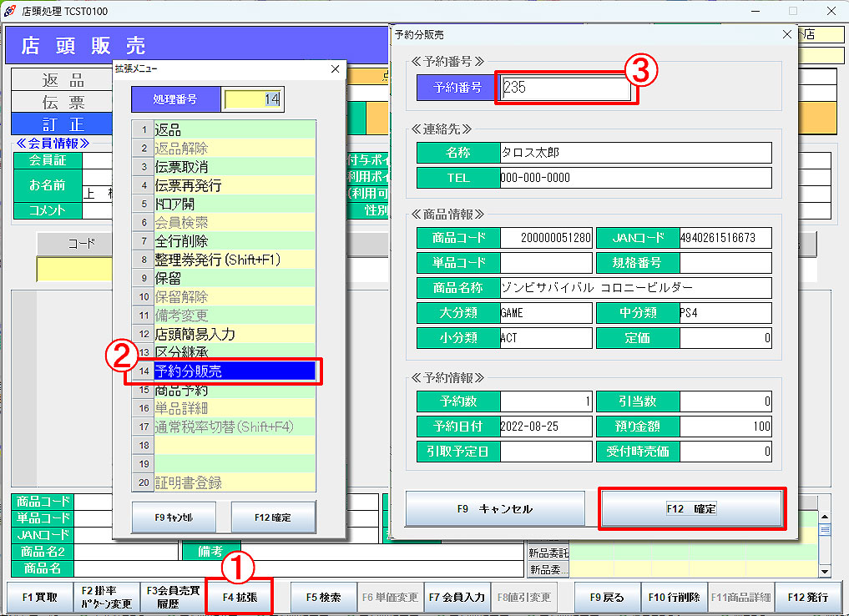Select 予約分販売 in the 拡張メニュー list
Image resolution: width=849 pixels, height=616 pixels.
point(234,371)
